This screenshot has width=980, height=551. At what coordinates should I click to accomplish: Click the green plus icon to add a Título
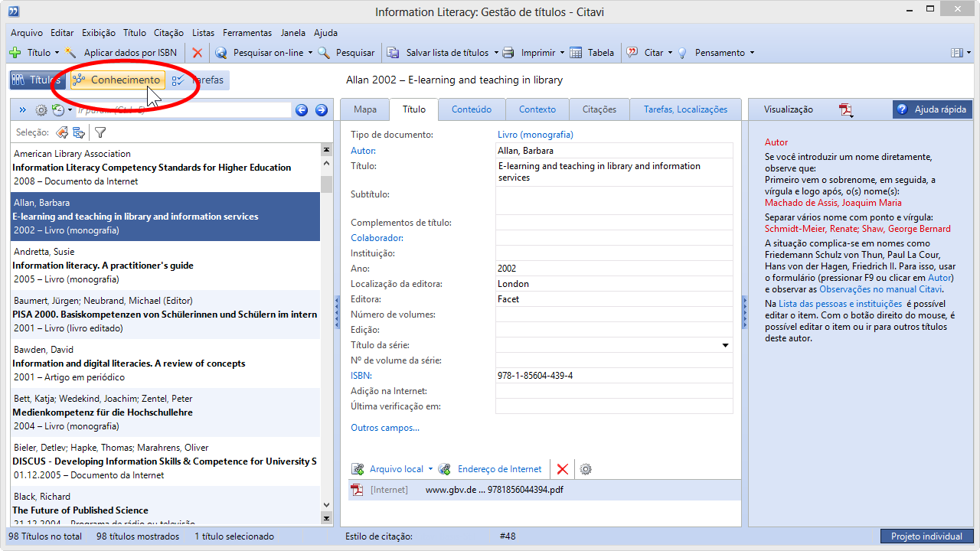15,53
